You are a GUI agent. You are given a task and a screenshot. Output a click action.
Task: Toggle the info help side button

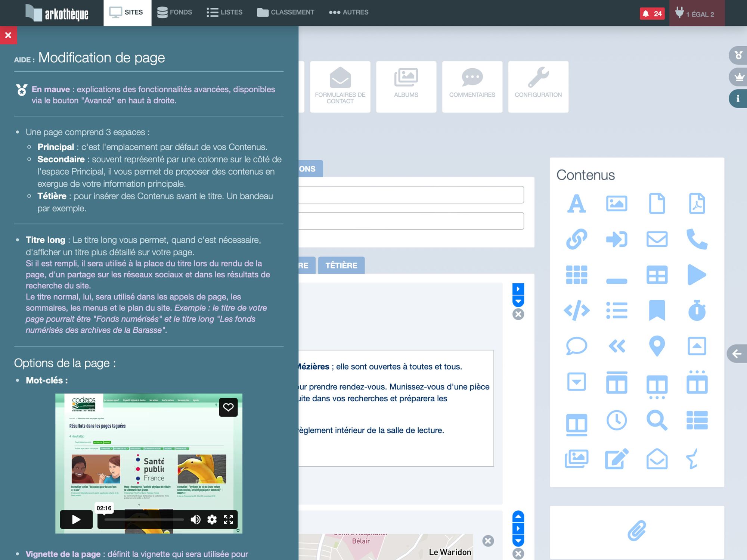point(738,99)
